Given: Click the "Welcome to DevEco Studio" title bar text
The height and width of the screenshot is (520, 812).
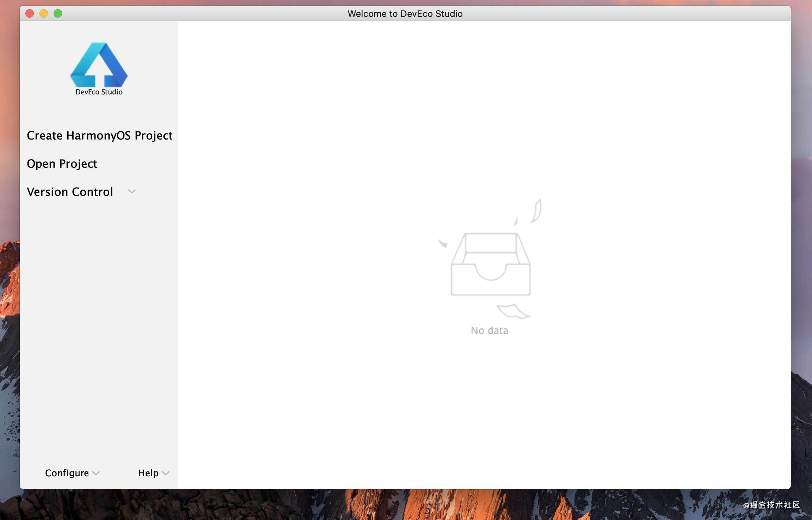Looking at the screenshot, I should coord(405,14).
